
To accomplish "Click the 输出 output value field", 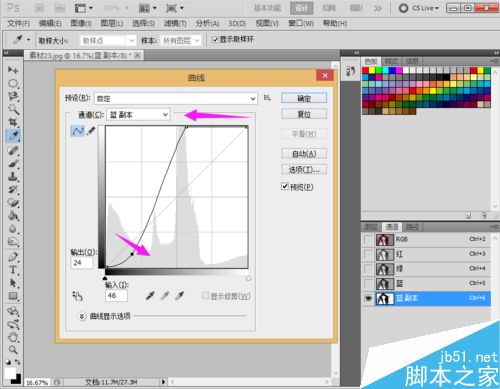I will tap(82, 262).
